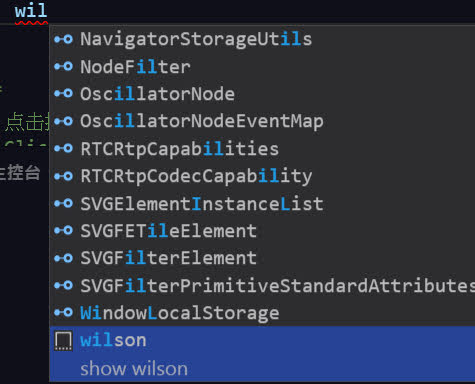
Task: Choose NodeFilter from the completion list
Action: coord(262,66)
